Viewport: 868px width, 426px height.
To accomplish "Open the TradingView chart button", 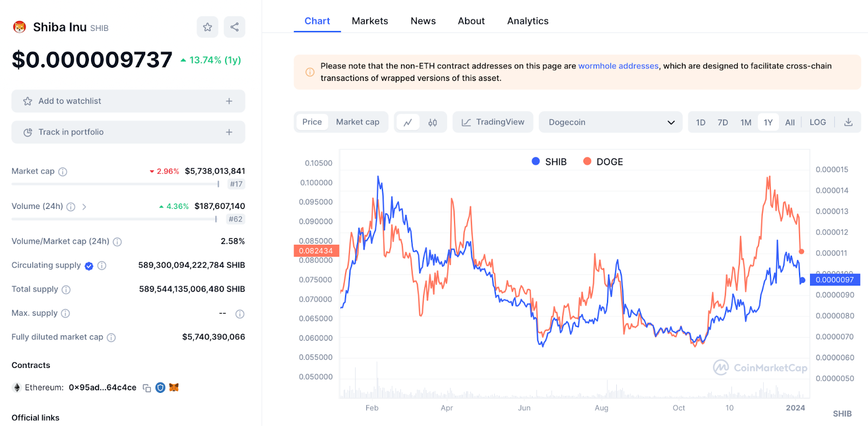I will pos(493,122).
